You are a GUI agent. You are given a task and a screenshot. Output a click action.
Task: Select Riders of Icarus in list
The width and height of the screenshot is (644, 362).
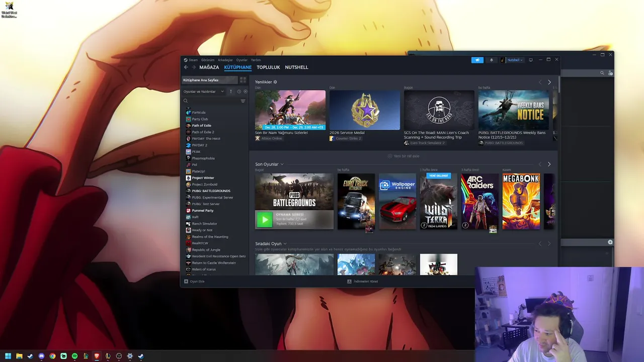203,269
